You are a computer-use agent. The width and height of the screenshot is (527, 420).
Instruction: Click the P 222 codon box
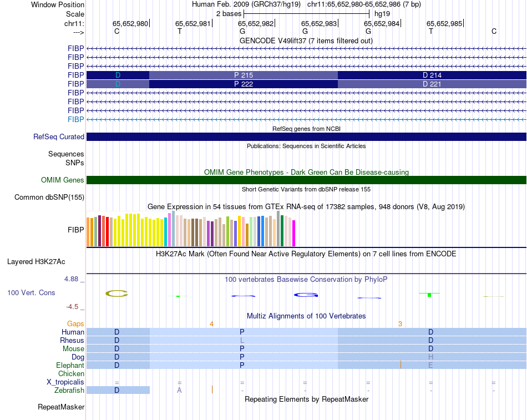point(244,84)
